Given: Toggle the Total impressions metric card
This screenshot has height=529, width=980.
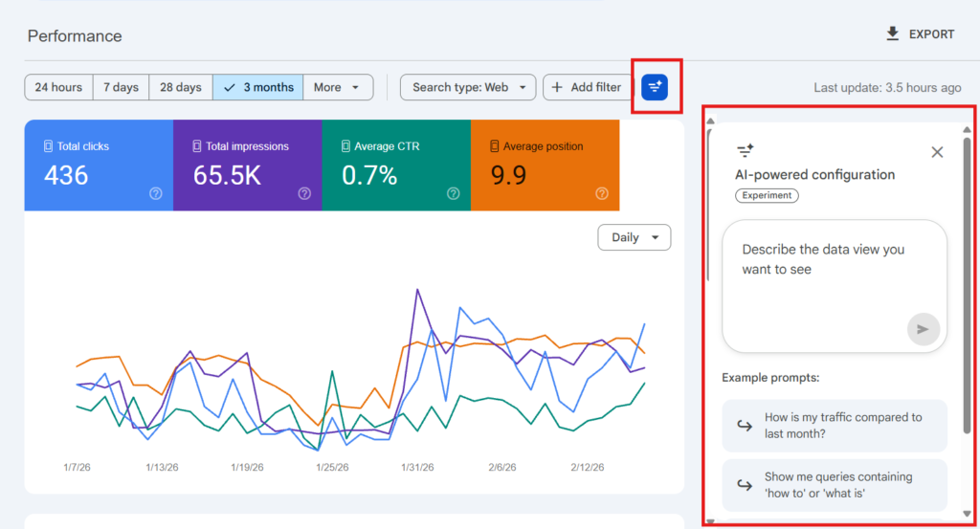Looking at the screenshot, I should [239, 163].
